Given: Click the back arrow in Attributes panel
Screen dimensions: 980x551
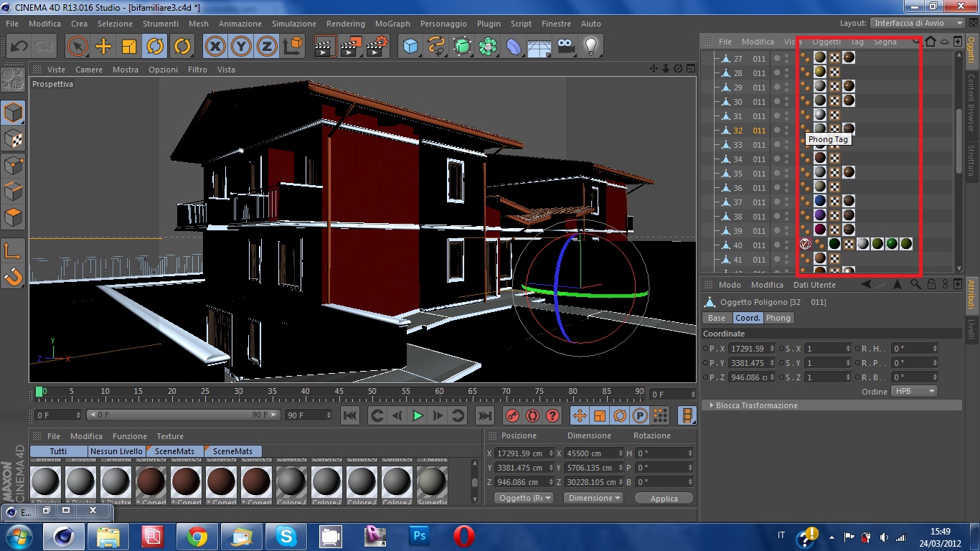Looking at the screenshot, I should (x=867, y=285).
